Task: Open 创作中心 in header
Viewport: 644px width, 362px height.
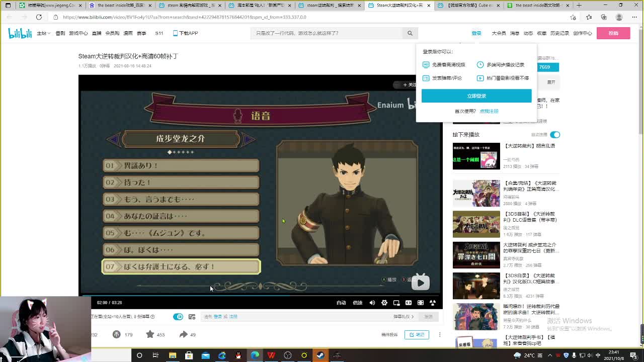Action: [583, 33]
